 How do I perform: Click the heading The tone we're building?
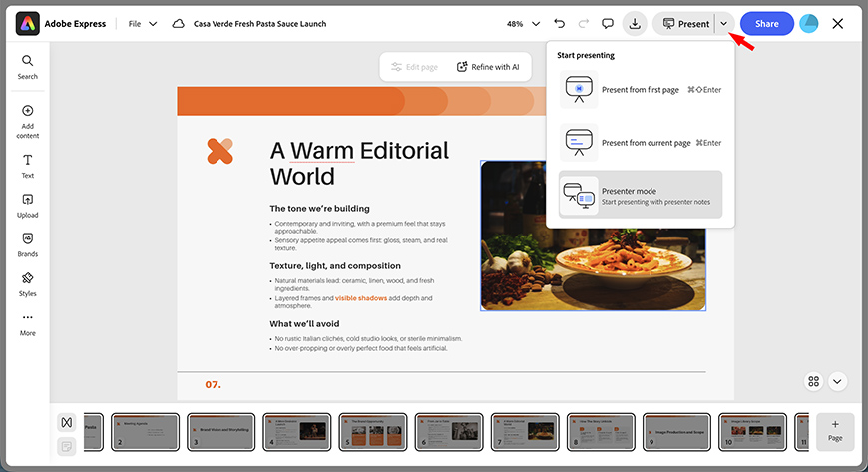pos(319,209)
